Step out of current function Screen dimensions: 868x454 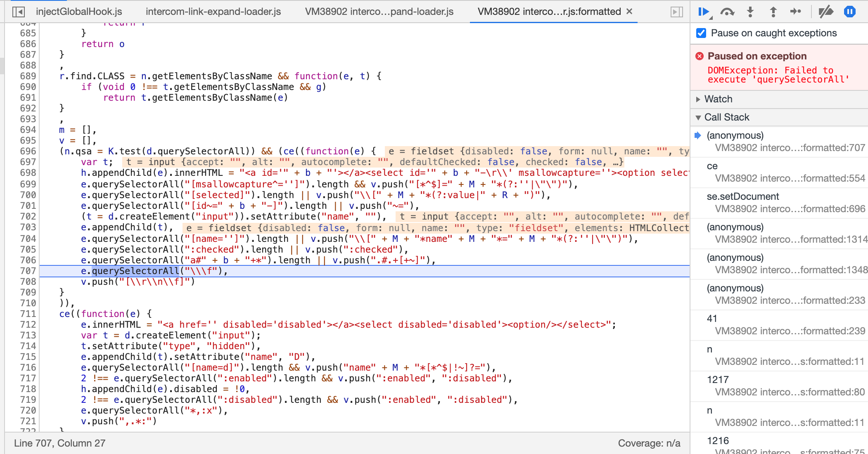pos(773,12)
